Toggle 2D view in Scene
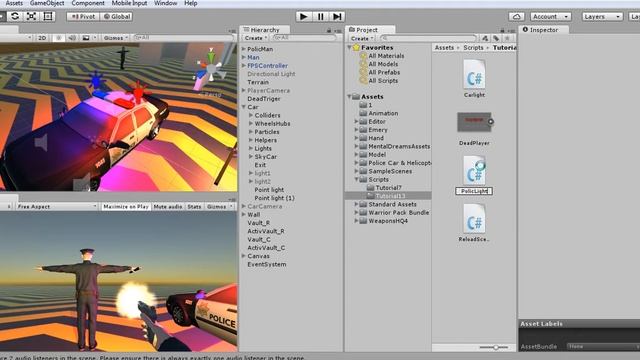The height and width of the screenshot is (360, 640). point(42,38)
